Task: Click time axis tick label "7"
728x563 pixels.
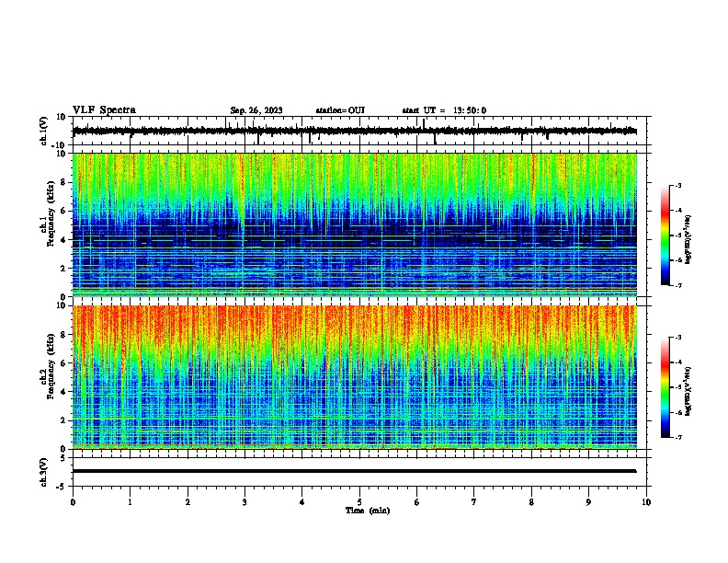Action: [474, 502]
